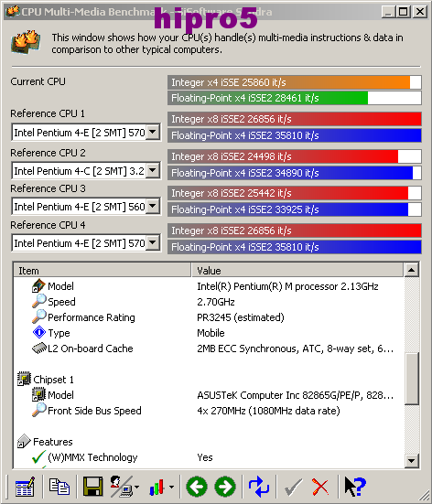Click the gray checkmark OK icon
Screen dimensions: 432x504
294,487
